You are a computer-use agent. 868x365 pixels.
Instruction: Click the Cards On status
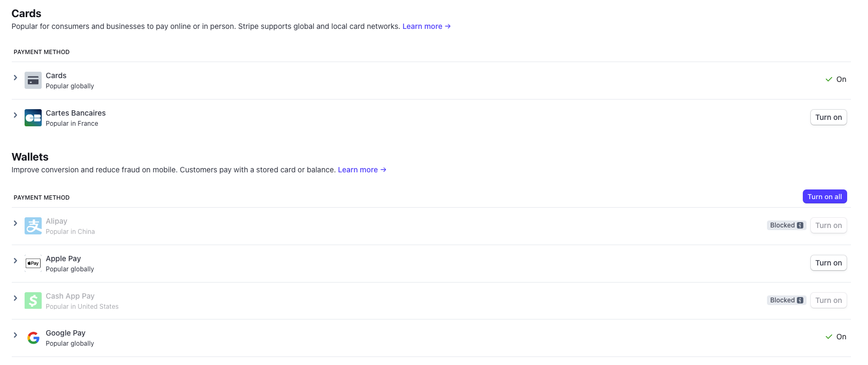(836, 79)
